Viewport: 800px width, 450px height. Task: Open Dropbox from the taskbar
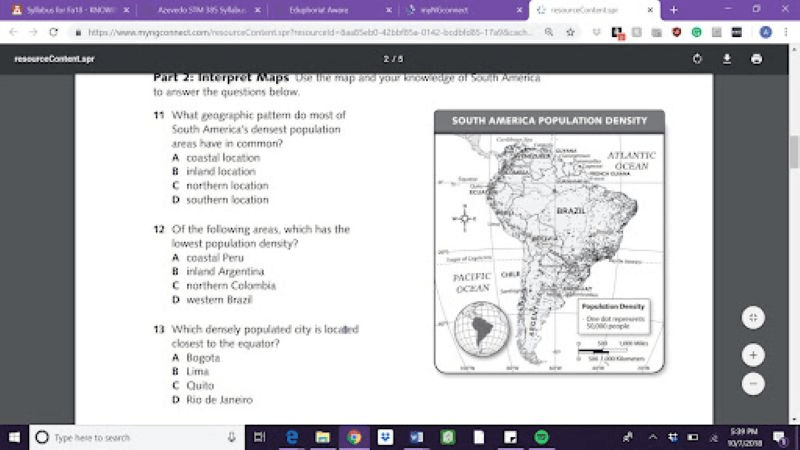385,437
